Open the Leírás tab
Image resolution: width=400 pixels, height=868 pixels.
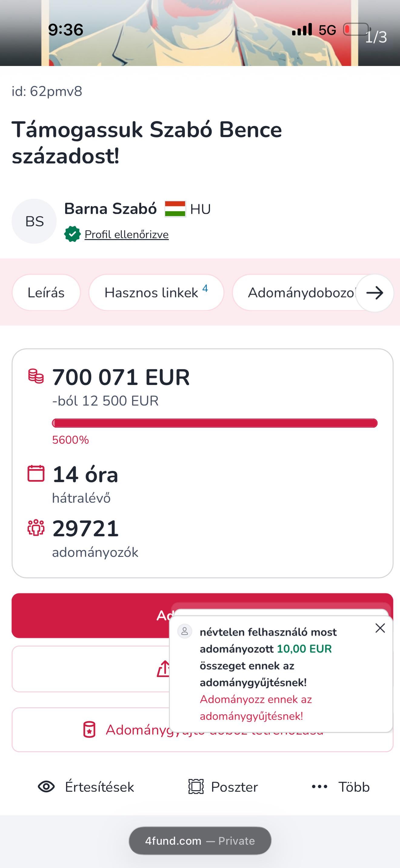[46, 292]
